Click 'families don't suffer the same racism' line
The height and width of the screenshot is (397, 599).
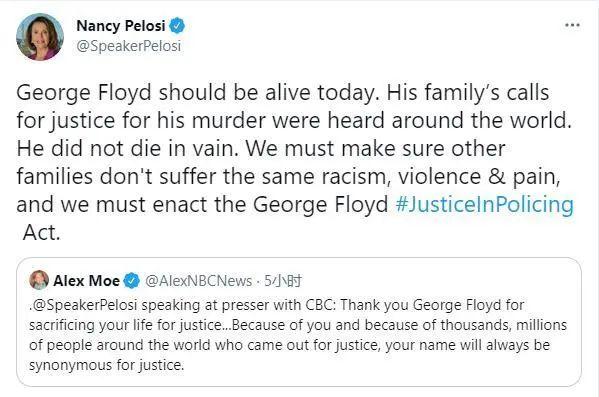[202, 176]
